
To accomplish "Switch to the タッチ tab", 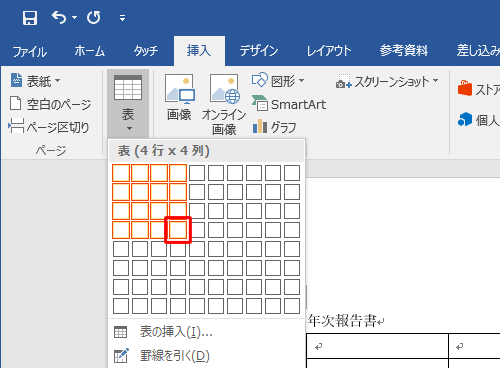I will 146,51.
